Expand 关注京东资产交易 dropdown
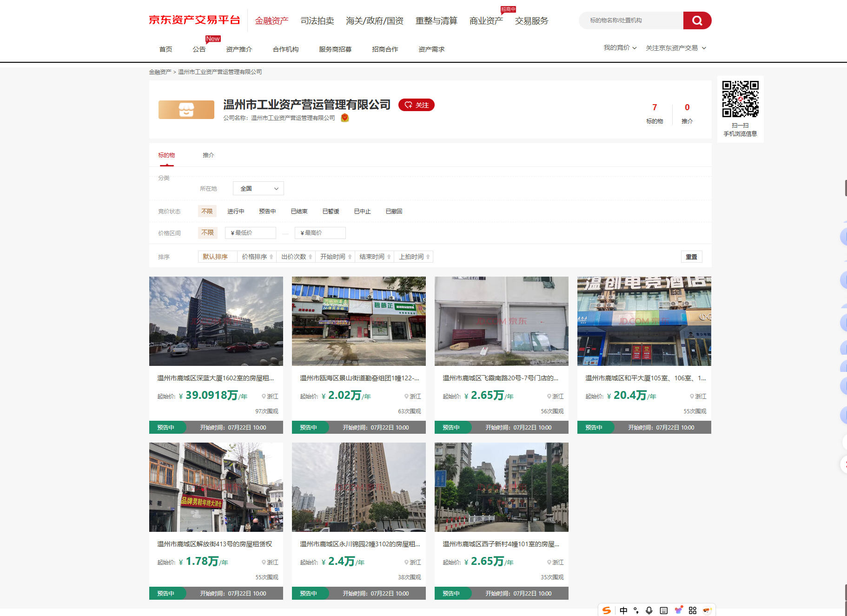Image resolution: width=847 pixels, height=616 pixels. pos(675,48)
